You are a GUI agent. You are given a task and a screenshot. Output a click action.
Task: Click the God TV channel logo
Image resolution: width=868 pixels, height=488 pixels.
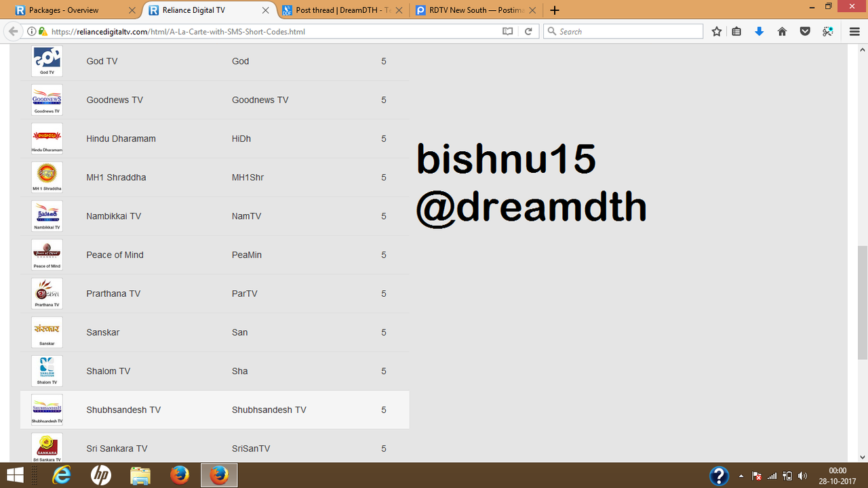click(47, 61)
